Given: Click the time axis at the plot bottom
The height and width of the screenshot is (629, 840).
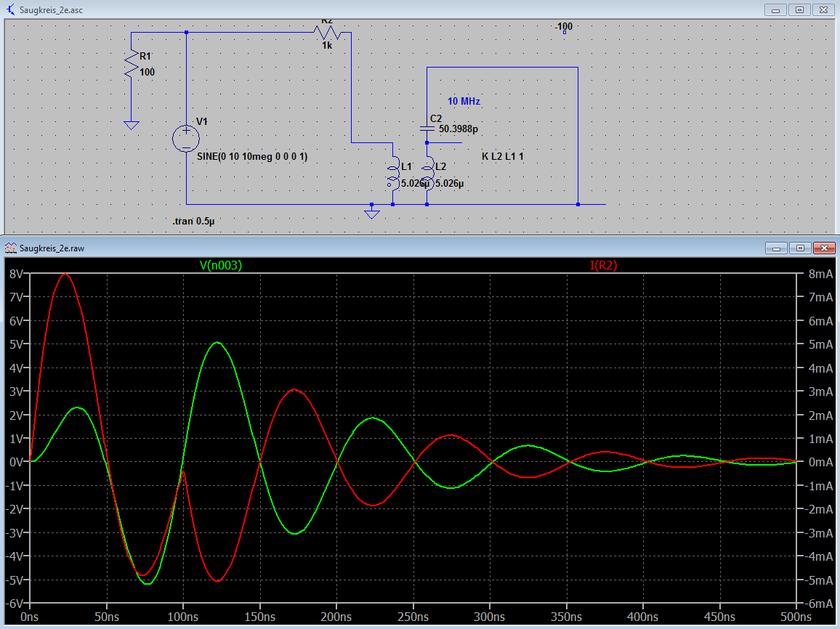Looking at the screenshot, I should pos(414,617).
